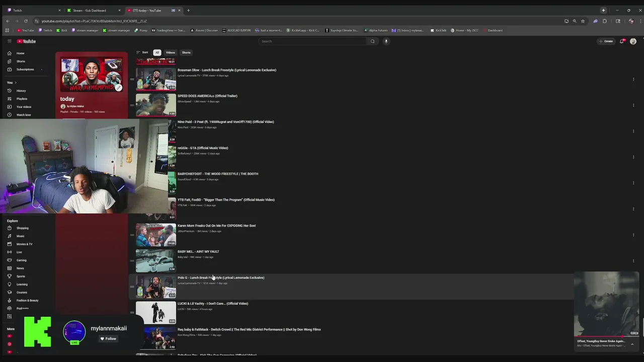The height and width of the screenshot is (362, 644).
Task: Open Shopping under Explore
Action: (x=23, y=228)
